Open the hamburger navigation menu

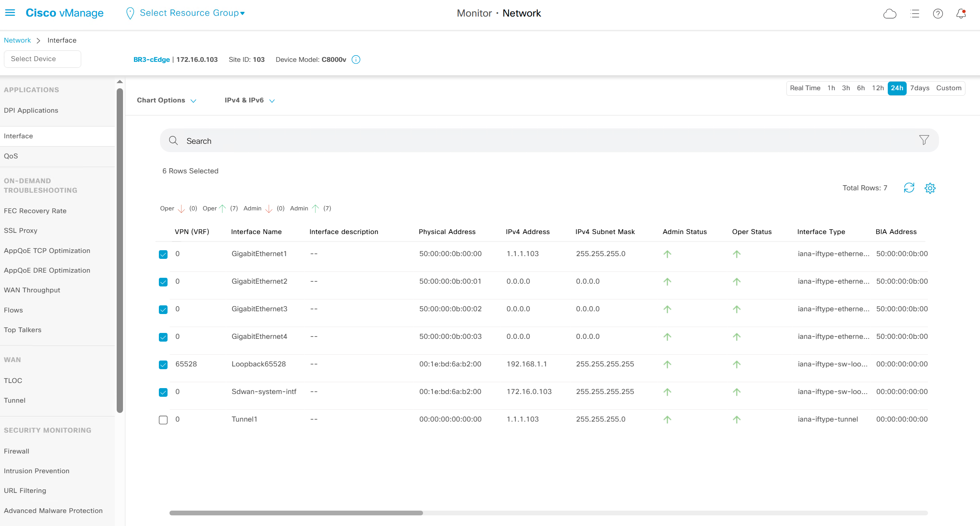point(10,13)
